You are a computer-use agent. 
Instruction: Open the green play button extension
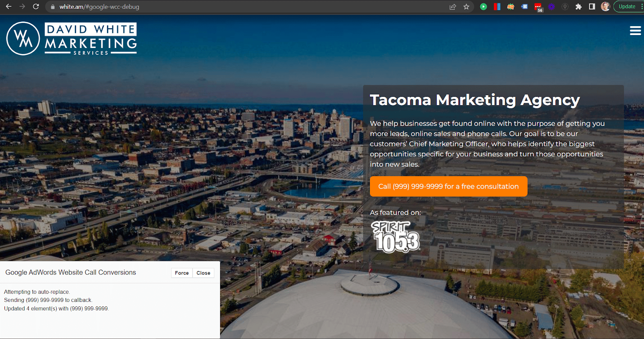[x=483, y=6]
